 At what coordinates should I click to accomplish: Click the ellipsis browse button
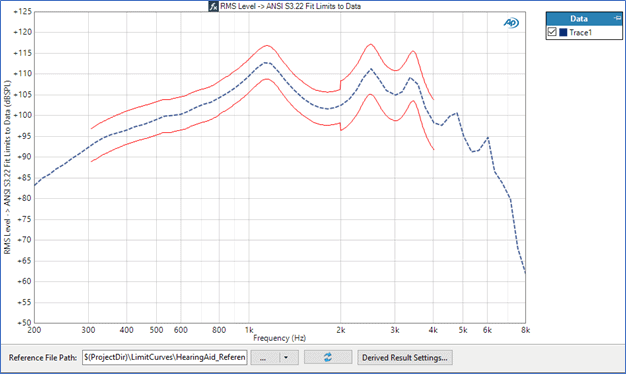point(263,357)
